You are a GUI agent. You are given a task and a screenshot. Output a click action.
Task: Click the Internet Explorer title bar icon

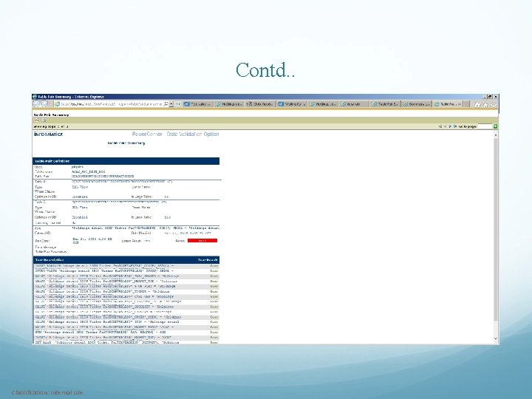tap(35, 97)
